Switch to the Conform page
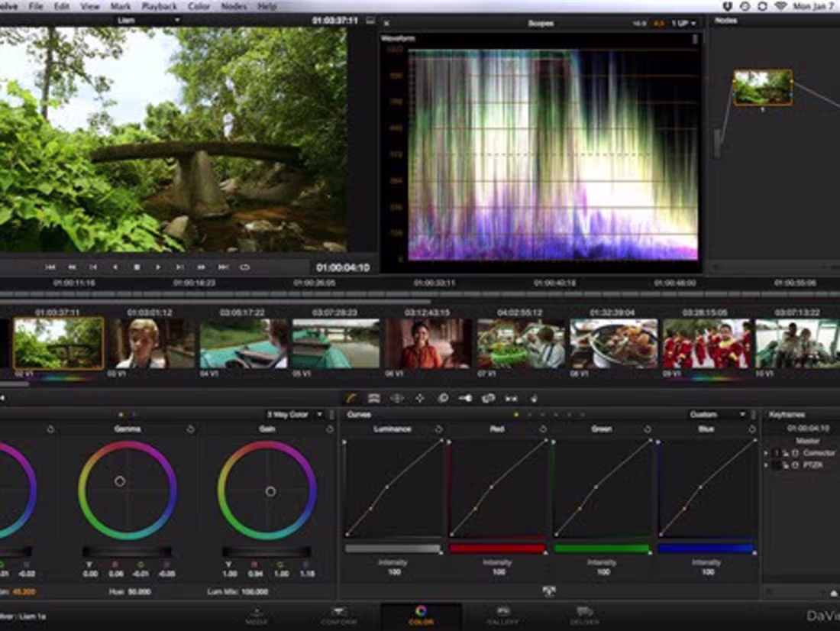The width and height of the screenshot is (840, 631). (338, 616)
